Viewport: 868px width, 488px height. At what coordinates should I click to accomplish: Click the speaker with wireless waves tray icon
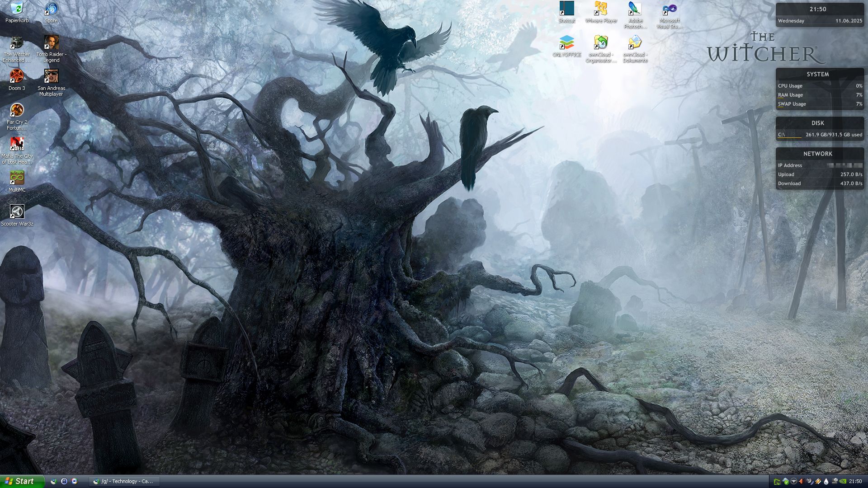click(810, 482)
